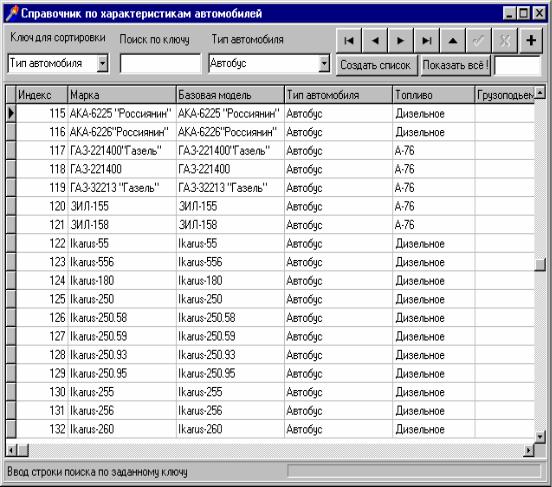Screen dimensions: 552x487
Task: Click the horizontal scrollbar right arrow
Action: 528,450
